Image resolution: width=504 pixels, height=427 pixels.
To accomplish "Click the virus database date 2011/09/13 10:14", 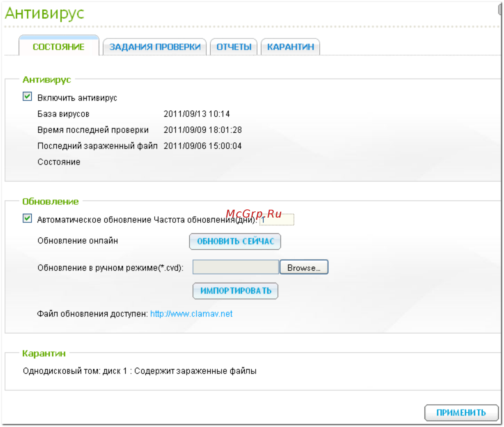I will point(197,114).
